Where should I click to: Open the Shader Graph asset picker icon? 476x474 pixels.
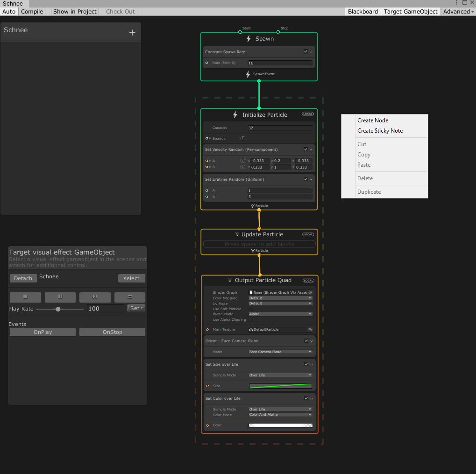tap(309, 292)
